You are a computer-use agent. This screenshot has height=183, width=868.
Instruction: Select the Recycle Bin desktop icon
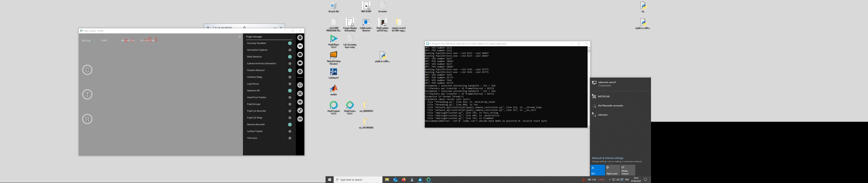(x=334, y=7)
